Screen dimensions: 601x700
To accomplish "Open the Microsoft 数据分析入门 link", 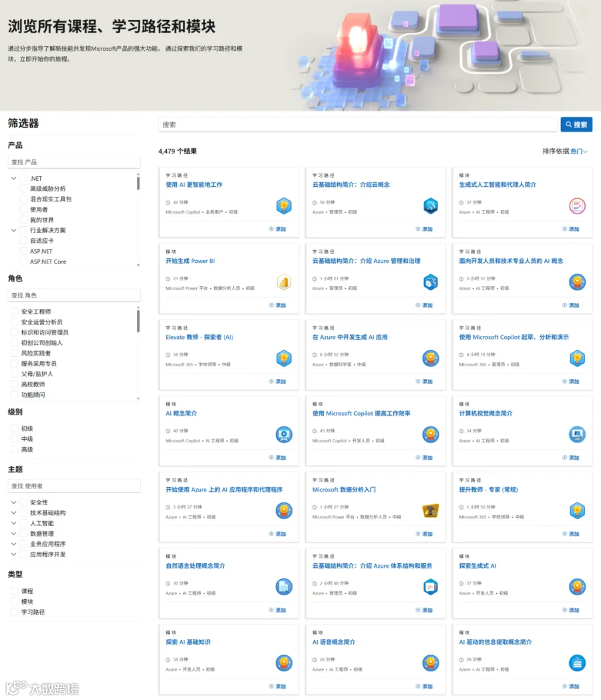I will coord(344,490).
